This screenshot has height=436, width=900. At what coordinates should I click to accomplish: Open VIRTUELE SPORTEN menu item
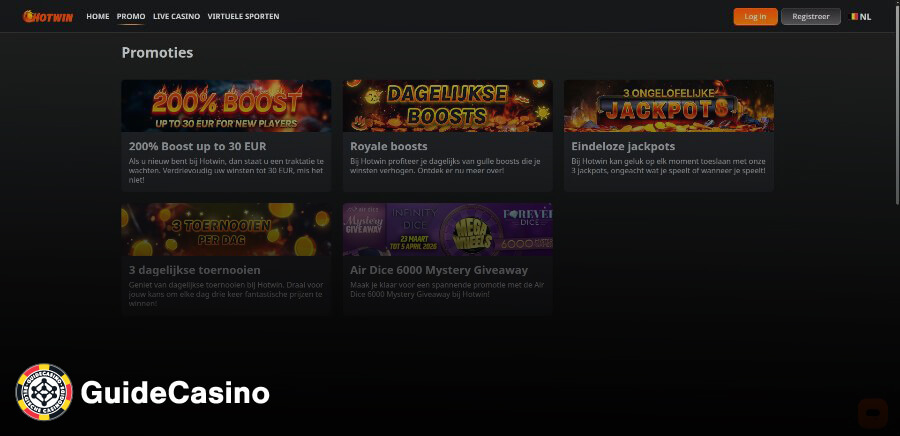pos(243,17)
